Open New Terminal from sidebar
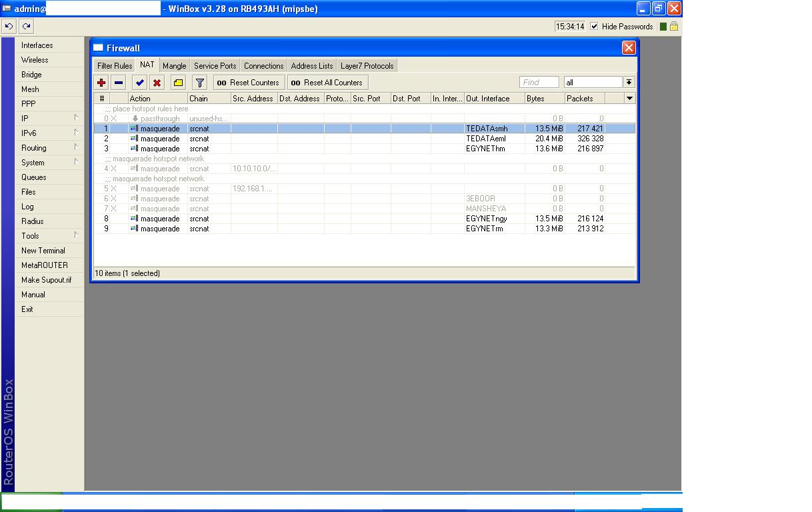Screen dimensions: 812x512 [x=49, y=251]
